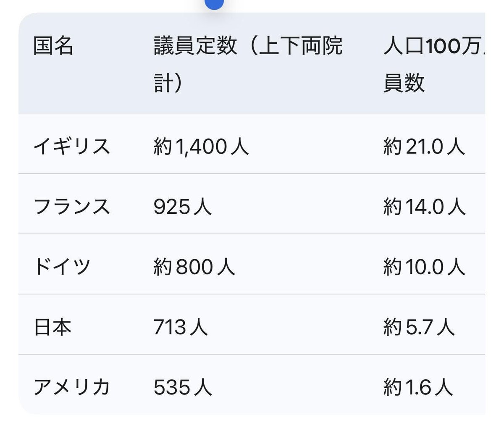
Task: Select the 約14.0人 value
Action: (424, 207)
